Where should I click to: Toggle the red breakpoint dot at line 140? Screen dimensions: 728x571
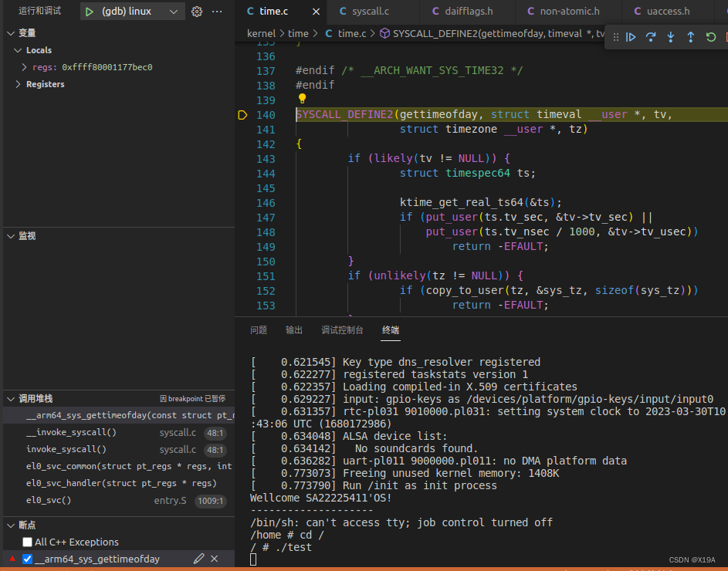242,114
